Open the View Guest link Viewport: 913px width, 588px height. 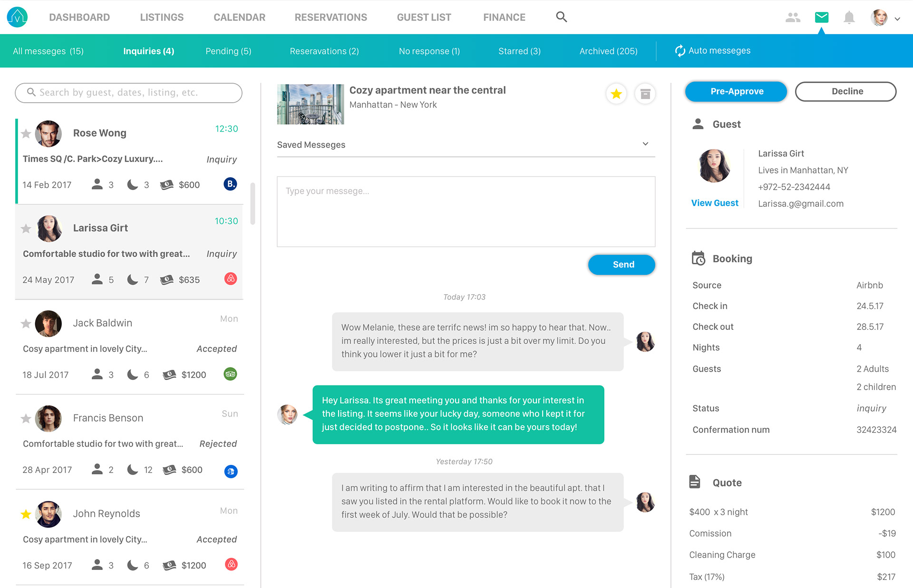point(714,203)
